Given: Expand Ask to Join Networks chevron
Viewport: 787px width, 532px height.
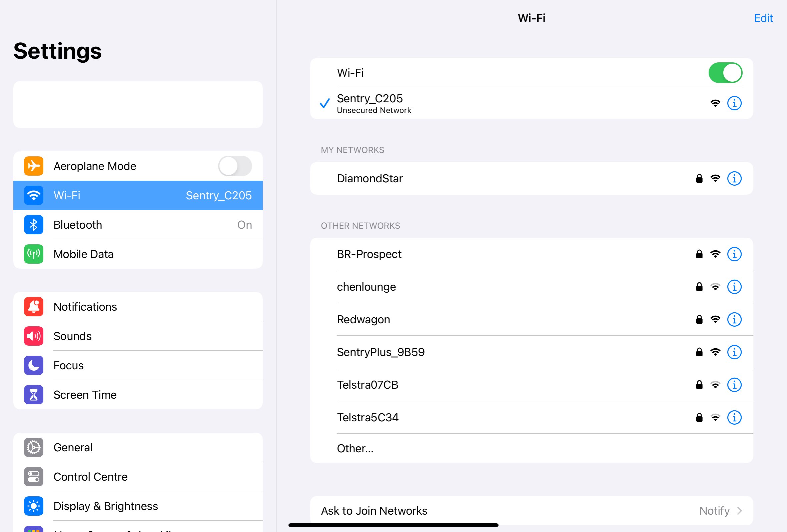Looking at the screenshot, I should tap(739, 511).
